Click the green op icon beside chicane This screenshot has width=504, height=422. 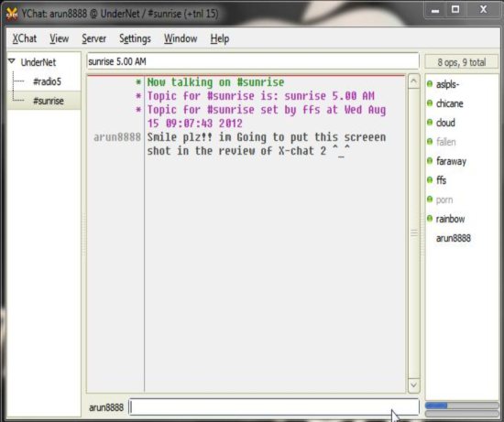click(430, 103)
